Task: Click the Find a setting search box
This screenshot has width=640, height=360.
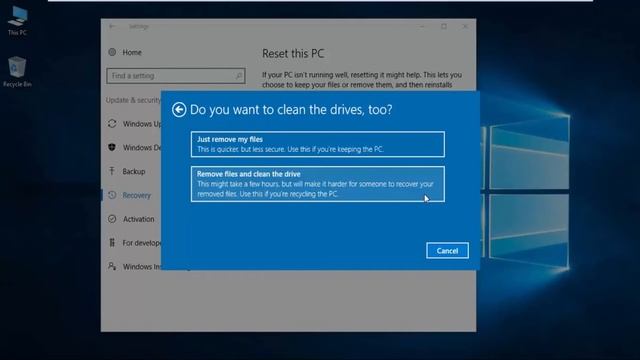Action: click(x=176, y=76)
